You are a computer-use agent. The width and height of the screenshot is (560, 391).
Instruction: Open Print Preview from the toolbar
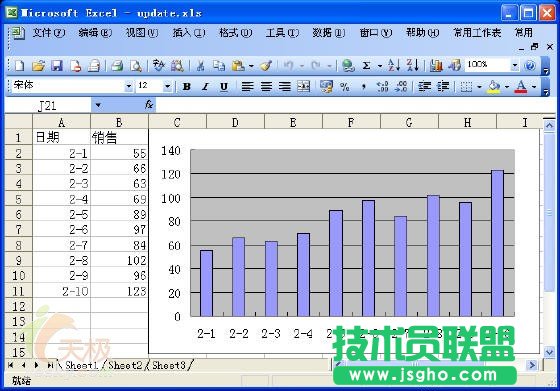135,66
